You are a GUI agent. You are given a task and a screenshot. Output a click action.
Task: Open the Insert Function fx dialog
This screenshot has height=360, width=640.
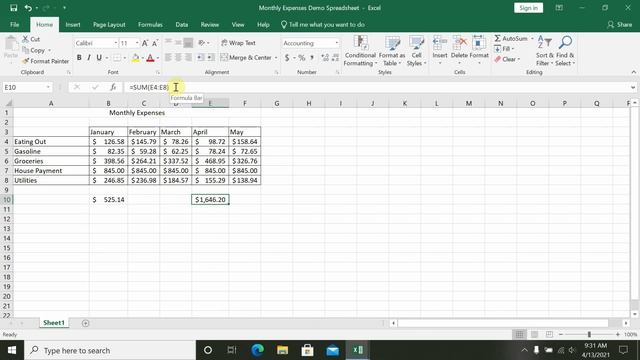(x=113, y=87)
